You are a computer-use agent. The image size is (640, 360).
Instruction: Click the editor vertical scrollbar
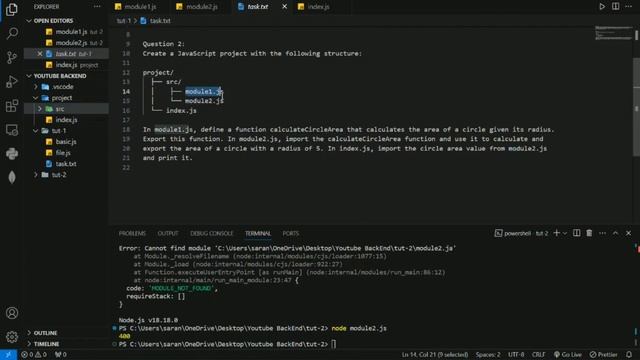pos(636,106)
